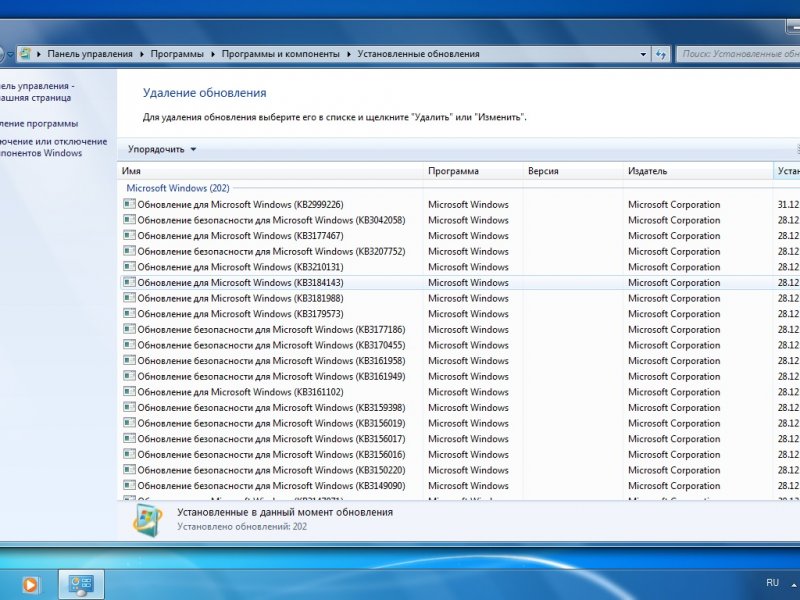Click Microsoft Windows program cell for KB3149090
Screen dimensions: 800x600
(468, 486)
